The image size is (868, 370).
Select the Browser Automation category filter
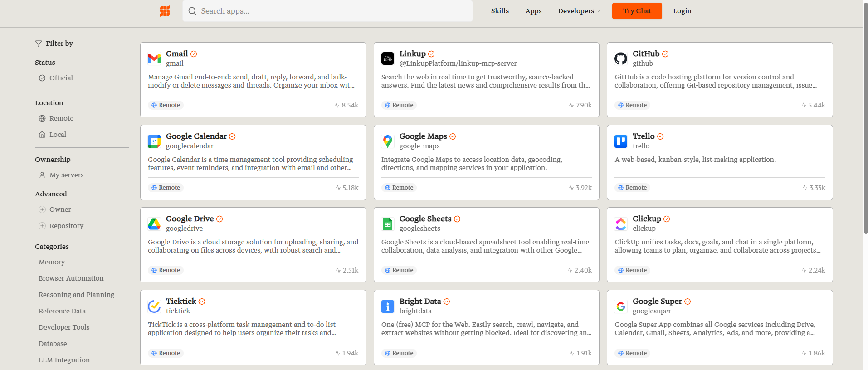pos(71,278)
